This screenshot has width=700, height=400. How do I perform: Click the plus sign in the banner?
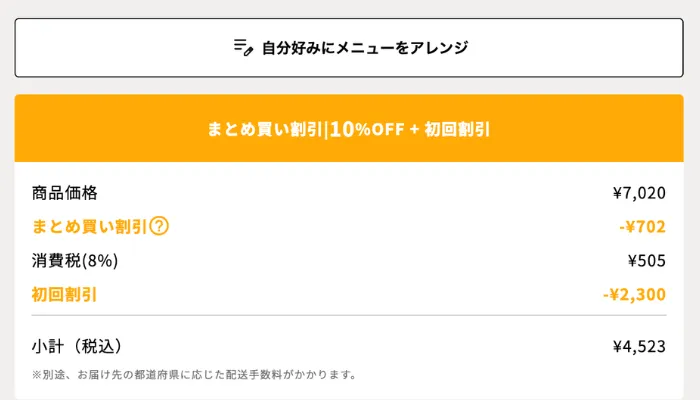[x=413, y=130]
